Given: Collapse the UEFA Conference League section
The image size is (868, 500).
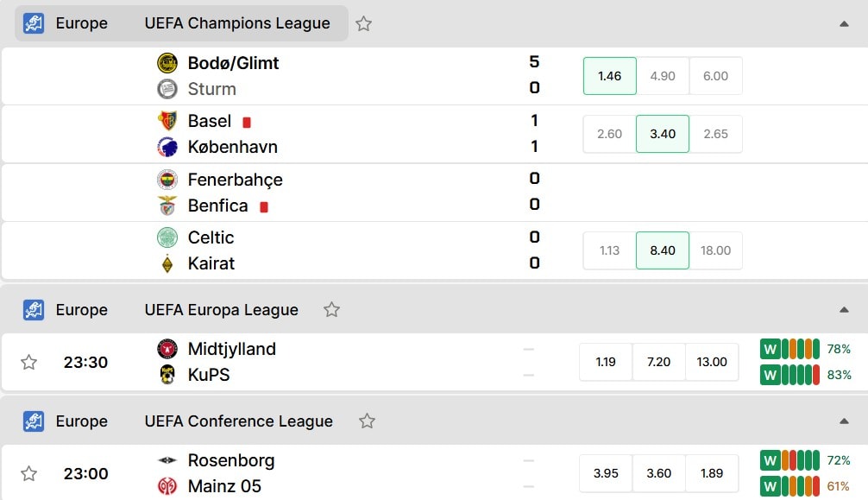Looking at the screenshot, I should [844, 421].
